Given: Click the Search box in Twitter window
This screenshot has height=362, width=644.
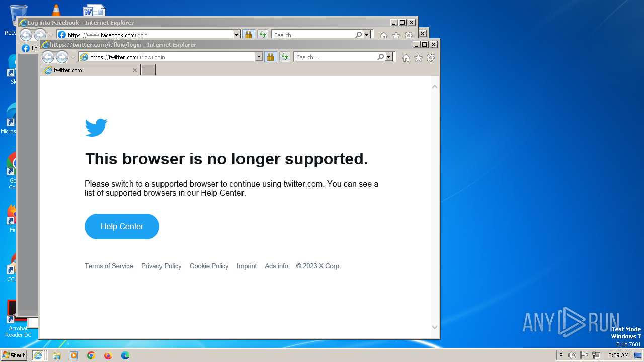Looking at the screenshot, I should pyautogui.click(x=336, y=57).
